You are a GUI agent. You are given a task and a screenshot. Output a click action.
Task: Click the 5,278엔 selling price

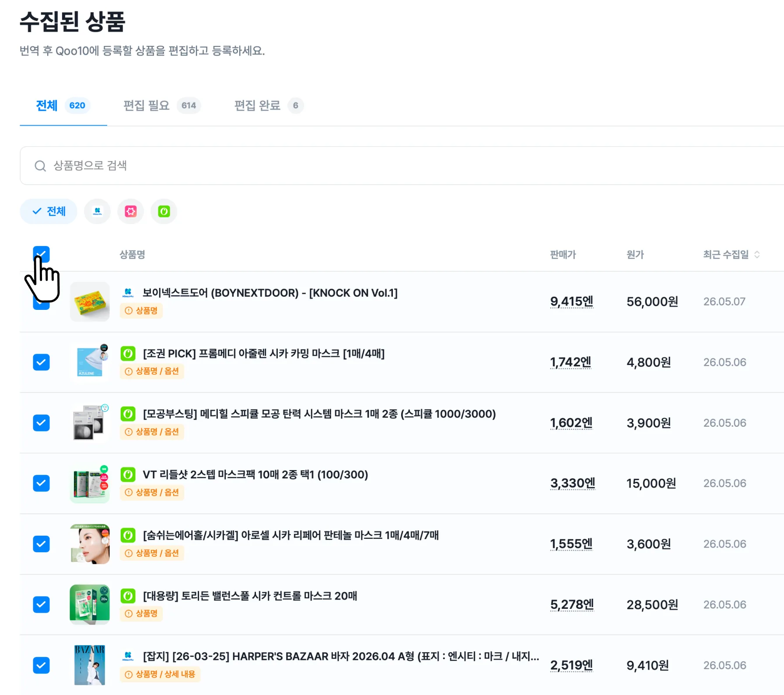pyautogui.click(x=572, y=604)
